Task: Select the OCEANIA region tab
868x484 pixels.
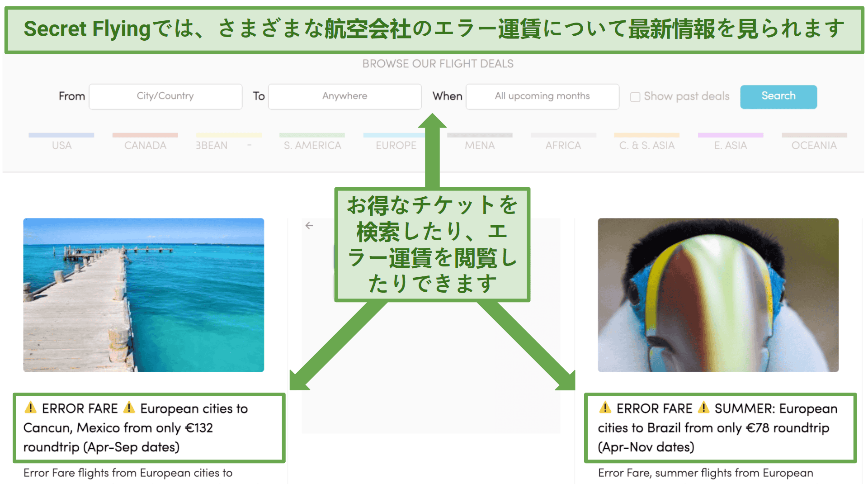Action: click(814, 142)
